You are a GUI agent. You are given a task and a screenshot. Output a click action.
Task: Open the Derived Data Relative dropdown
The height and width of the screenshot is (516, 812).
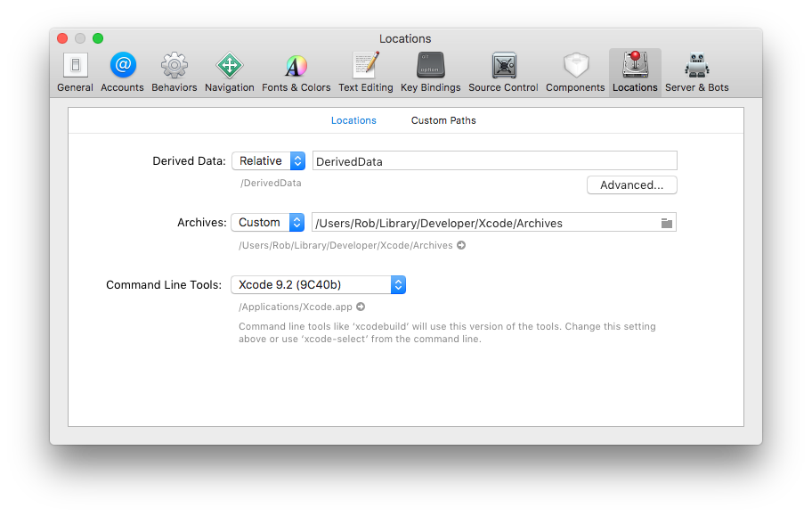[268, 160]
